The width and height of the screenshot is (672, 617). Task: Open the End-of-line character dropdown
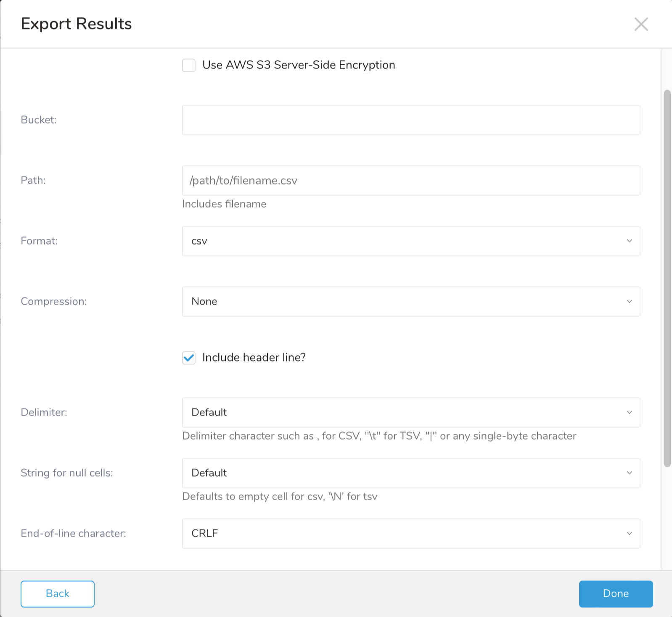click(x=411, y=534)
